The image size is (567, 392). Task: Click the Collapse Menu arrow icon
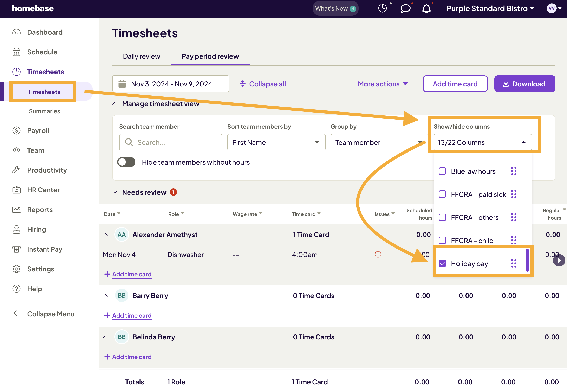click(16, 313)
